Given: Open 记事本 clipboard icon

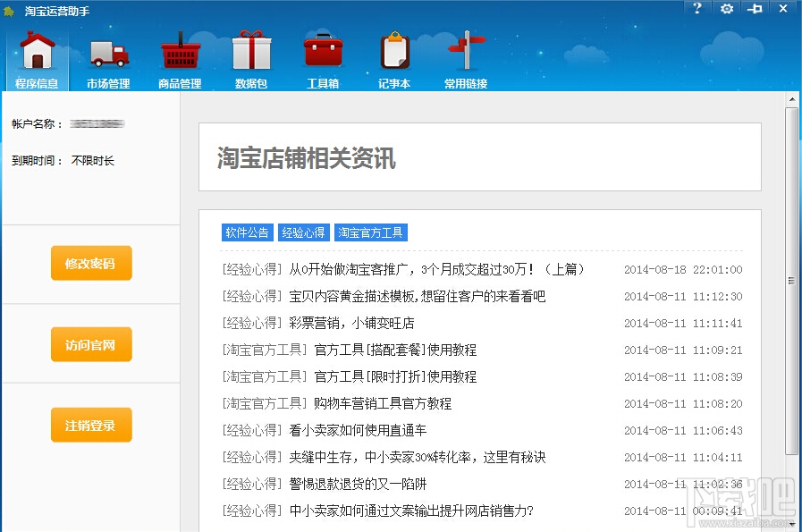Looking at the screenshot, I should [394, 60].
